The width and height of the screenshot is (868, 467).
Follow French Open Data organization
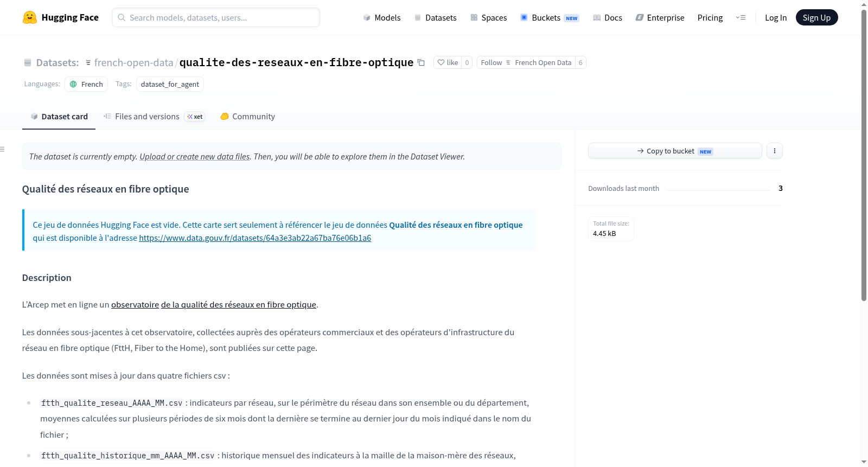coord(526,62)
